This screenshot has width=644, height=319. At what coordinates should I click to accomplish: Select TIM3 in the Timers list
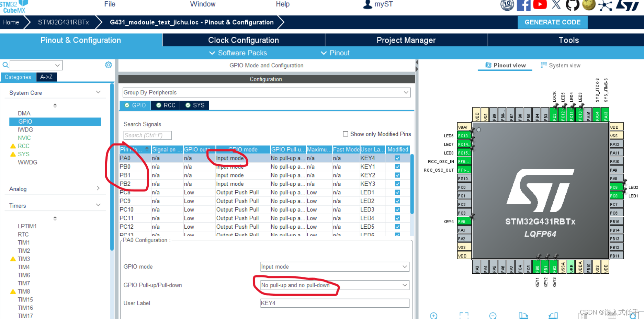(24, 259)
